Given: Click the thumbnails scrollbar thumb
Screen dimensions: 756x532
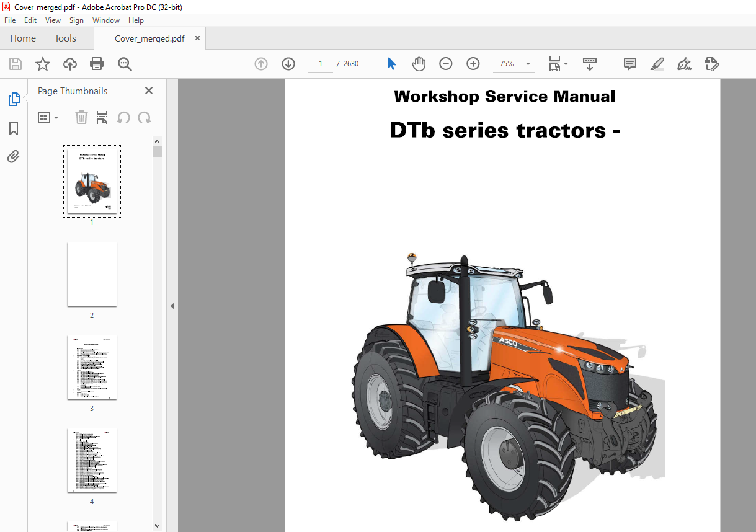Looking at the screenshot, I should click(158, 152).
